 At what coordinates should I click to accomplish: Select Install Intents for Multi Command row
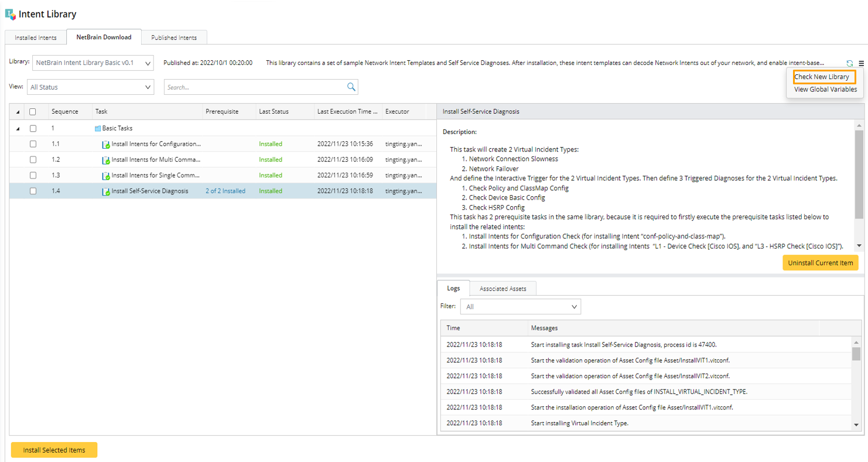[223, 160]
